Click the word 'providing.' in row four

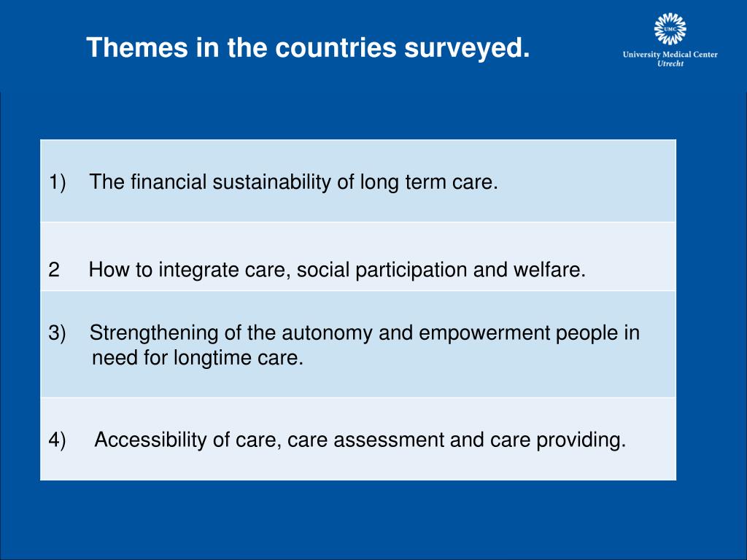(x=581, y=440)
